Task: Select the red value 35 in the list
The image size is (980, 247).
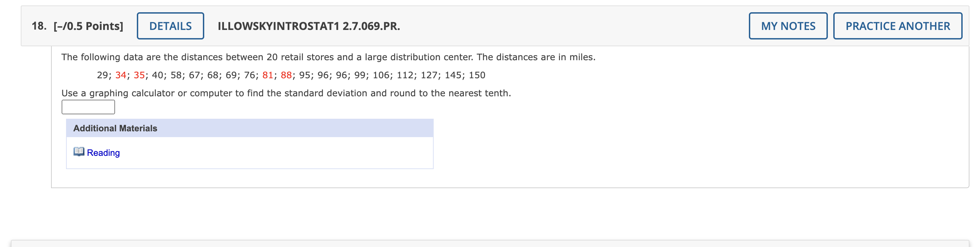Action: [139, 75]
